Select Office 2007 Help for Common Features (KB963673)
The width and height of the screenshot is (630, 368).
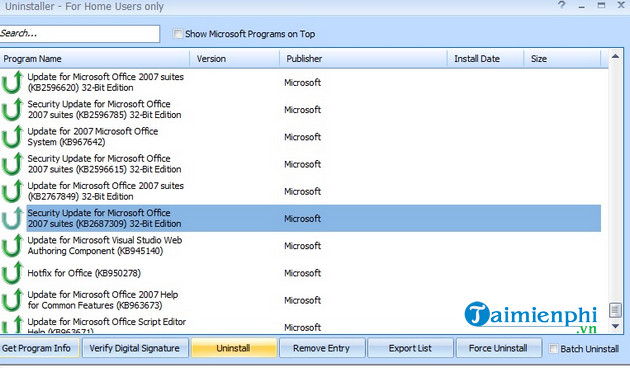point(103,301)
